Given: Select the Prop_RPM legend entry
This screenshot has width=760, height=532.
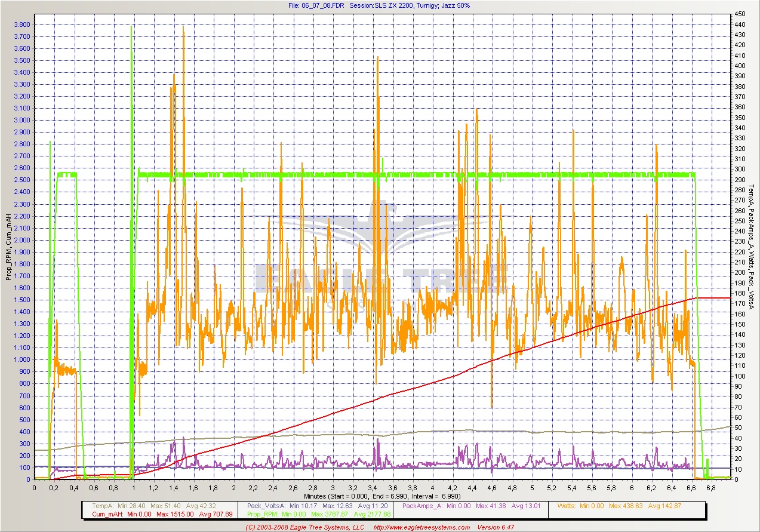Looking at the screenshot, I should (319, 513).
